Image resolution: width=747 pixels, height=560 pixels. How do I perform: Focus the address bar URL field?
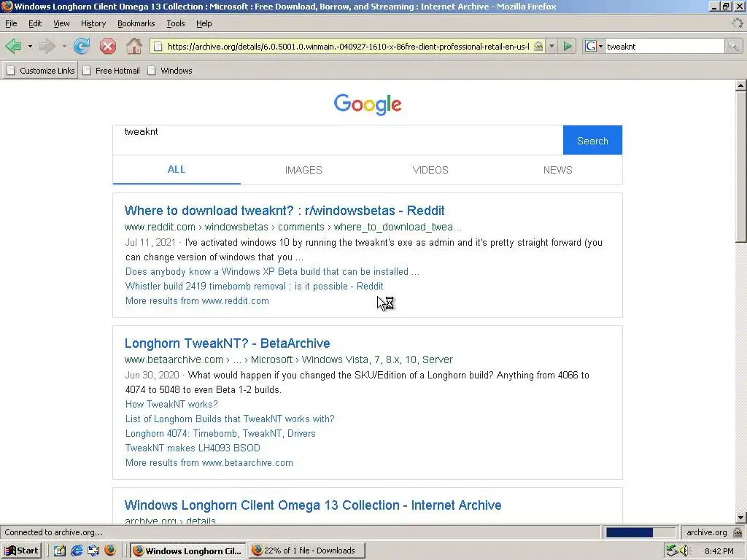tap(348, 46)
